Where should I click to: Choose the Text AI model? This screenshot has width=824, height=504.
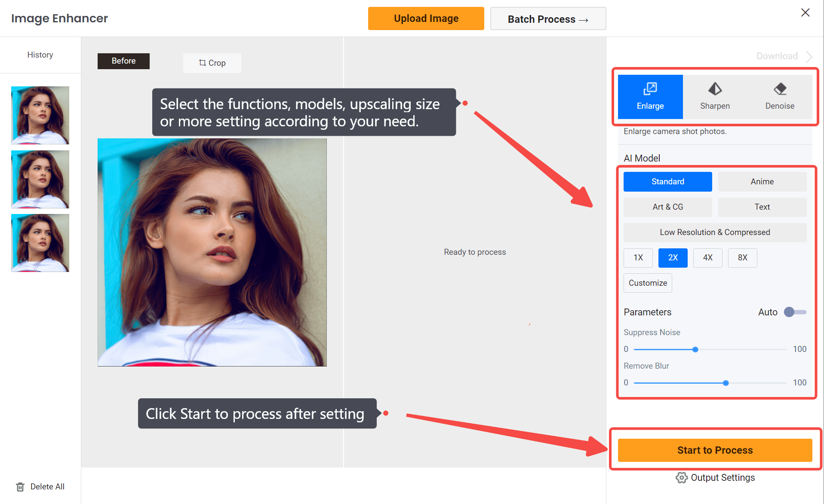pos(762,207)
